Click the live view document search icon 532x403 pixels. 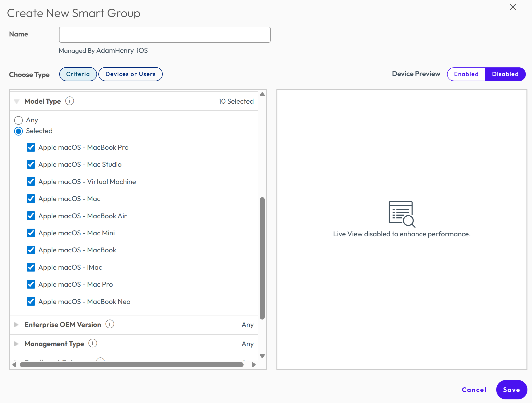tap(402, 214)
